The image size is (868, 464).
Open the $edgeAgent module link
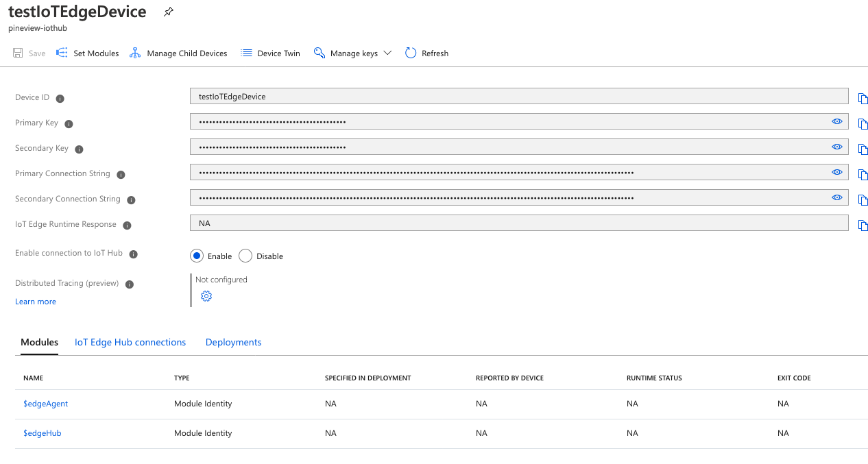pos(46,404)
